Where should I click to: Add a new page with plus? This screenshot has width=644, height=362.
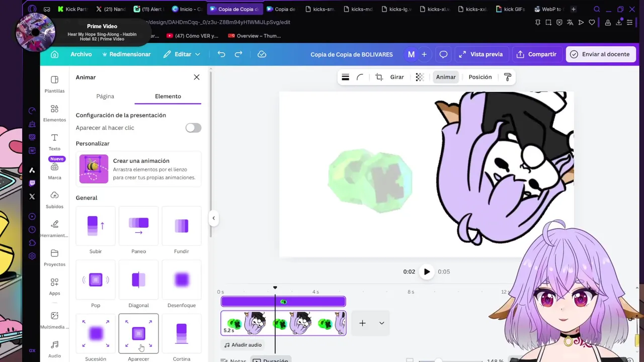362,323
